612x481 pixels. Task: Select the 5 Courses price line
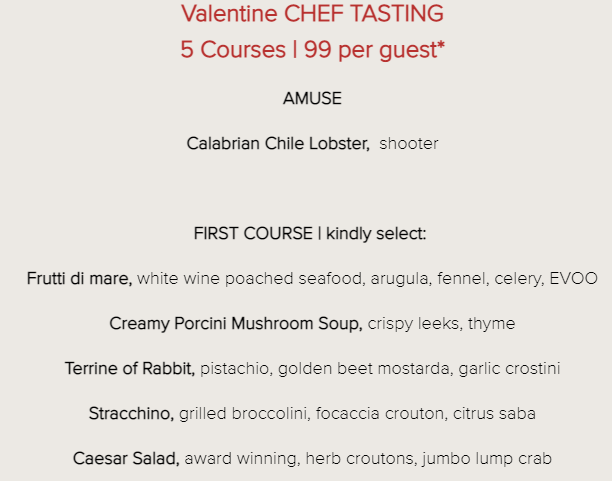[312, 50]
